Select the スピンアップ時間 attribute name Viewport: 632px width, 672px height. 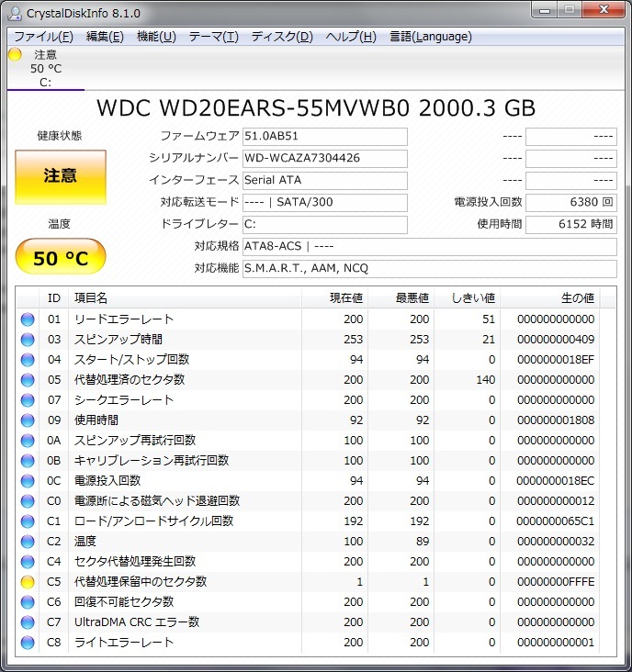[118, 340]
